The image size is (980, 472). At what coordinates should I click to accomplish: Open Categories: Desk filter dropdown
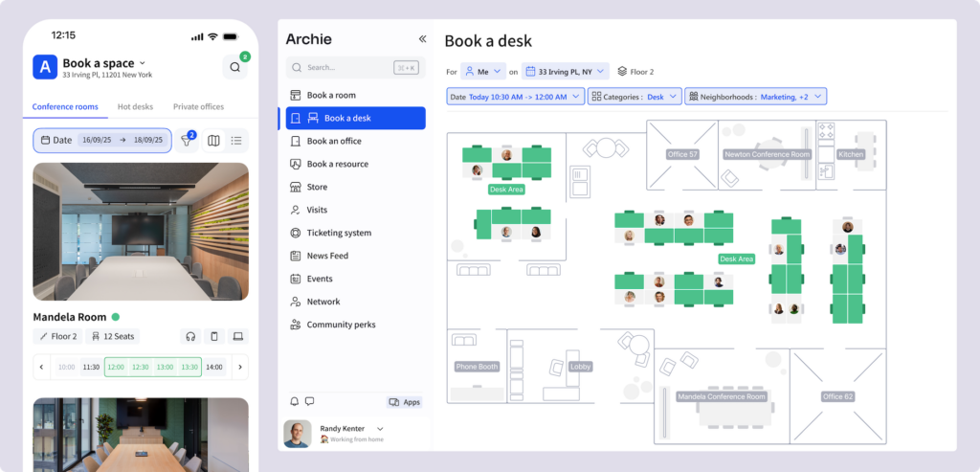click(x=635, y=97)
